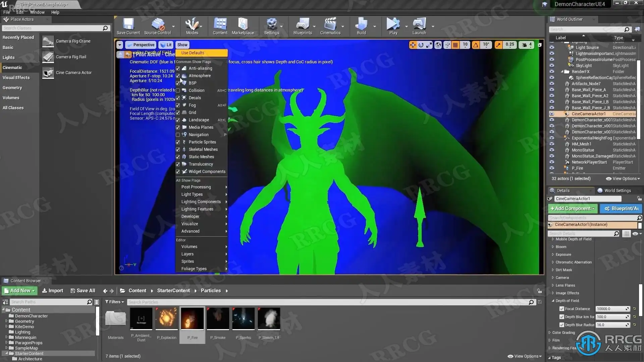Screen dimensions: 644x362
Task: Expand the Bloom section in Details
Action: tap(553, 247)
